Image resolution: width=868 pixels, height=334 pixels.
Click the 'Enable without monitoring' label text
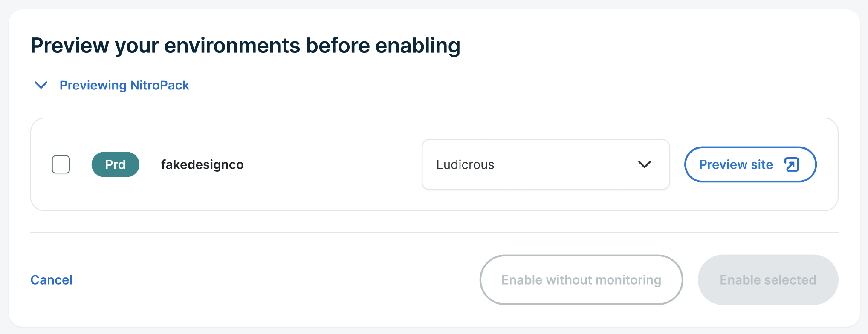[581, 280]
